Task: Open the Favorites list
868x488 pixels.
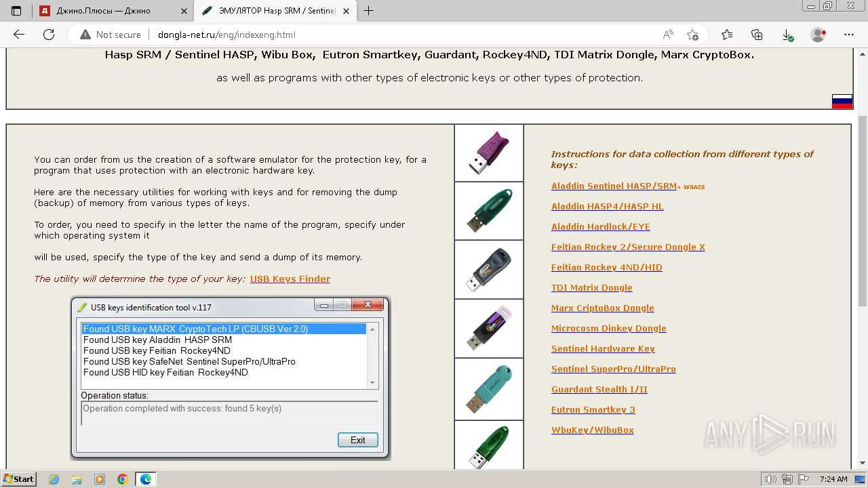Action: tap(727, 35)
